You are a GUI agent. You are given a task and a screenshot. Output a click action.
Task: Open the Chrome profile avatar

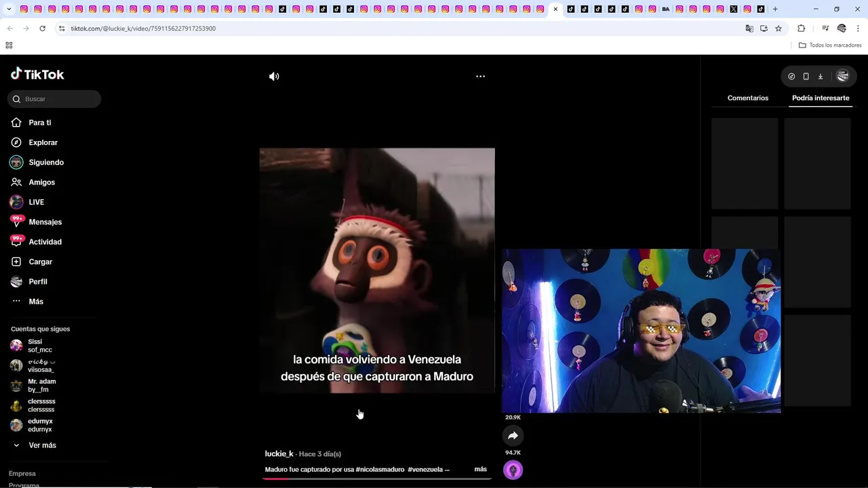[x=842, y=28]
